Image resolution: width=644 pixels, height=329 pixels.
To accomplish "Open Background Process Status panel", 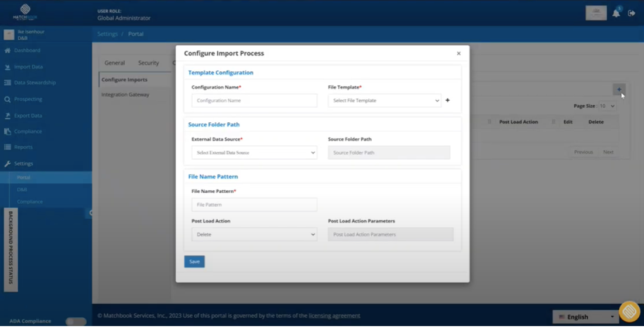I will (11, 250).
